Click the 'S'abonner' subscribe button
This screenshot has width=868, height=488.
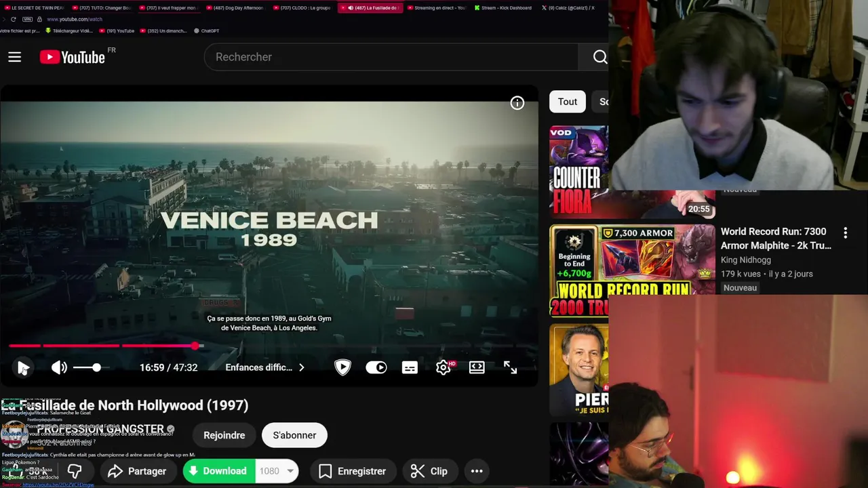click(294, 435)
